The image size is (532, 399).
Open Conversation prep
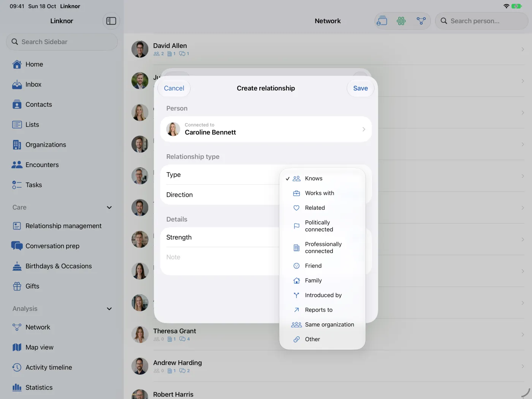click(62, 246)
